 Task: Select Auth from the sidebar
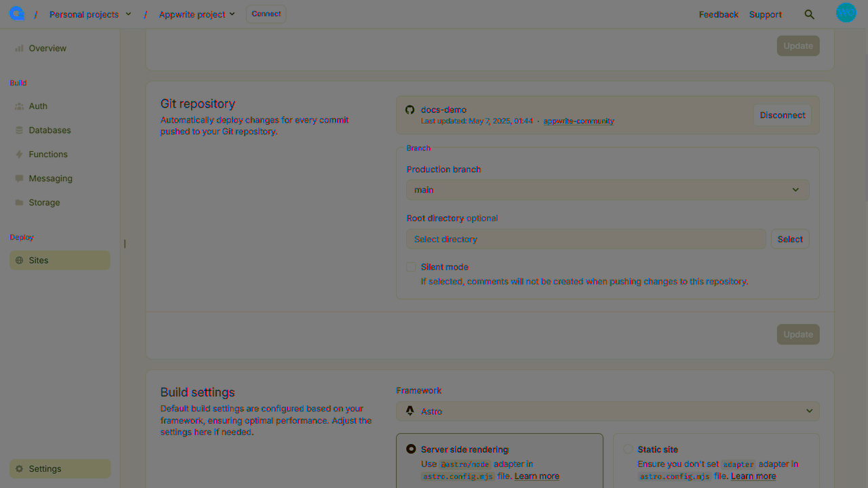39,106
